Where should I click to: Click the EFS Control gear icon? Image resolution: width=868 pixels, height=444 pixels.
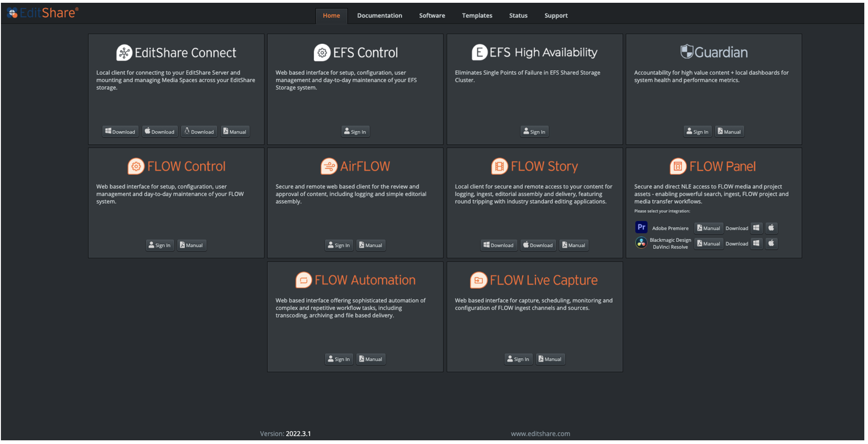pyautogui.click(x=322, y=53)
